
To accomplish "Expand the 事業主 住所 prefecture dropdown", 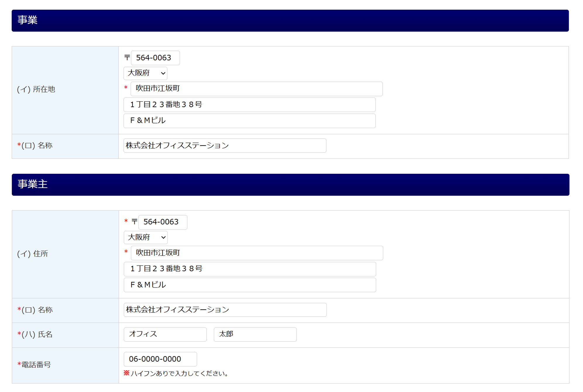I will point(146,237).
